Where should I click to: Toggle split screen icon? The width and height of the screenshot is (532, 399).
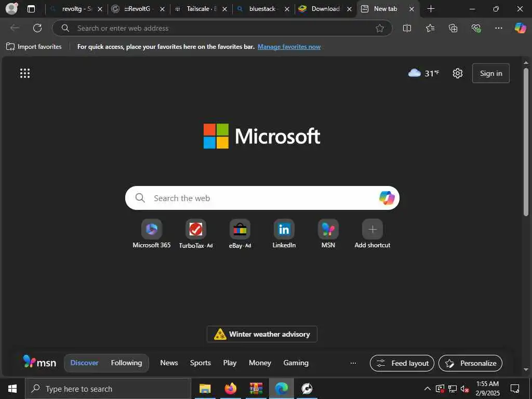click(x=407, y=28)
